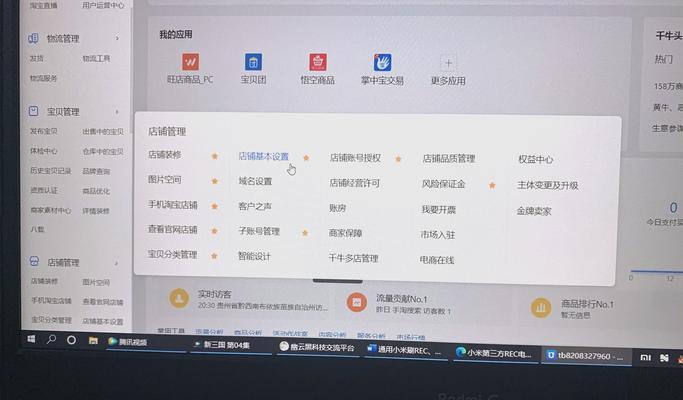Open File Explorer from the taskbar
The image size is (683, 400).
(93, 341)
